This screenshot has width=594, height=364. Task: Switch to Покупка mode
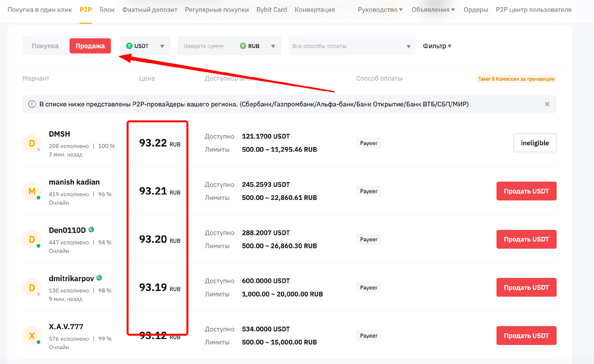point(45,46)
